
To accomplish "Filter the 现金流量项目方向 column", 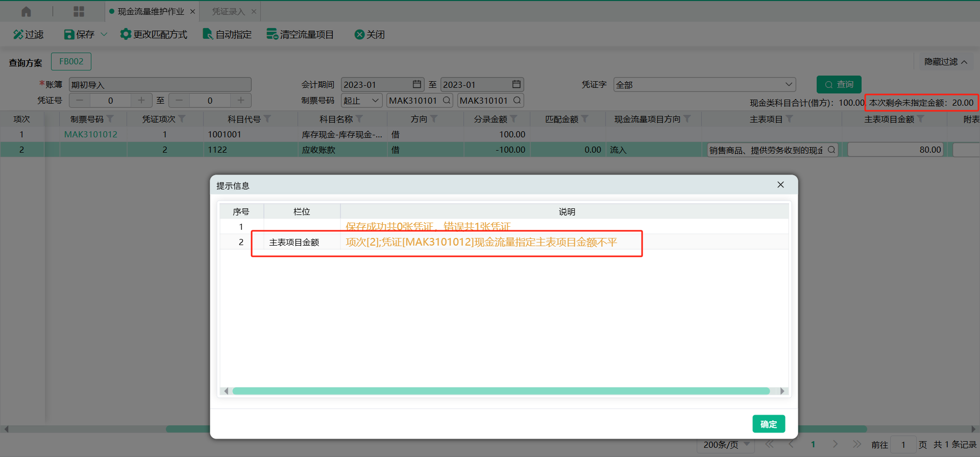I will [688, 119].
